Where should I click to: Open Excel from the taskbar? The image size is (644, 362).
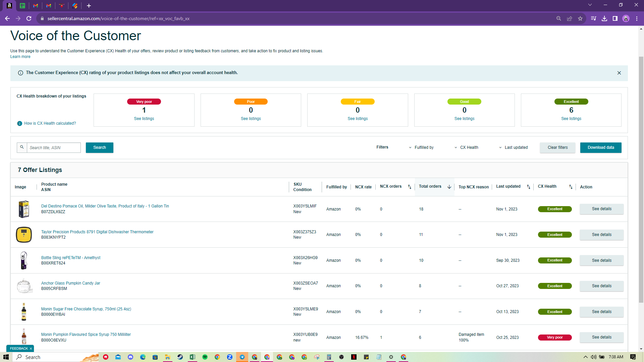193,357
